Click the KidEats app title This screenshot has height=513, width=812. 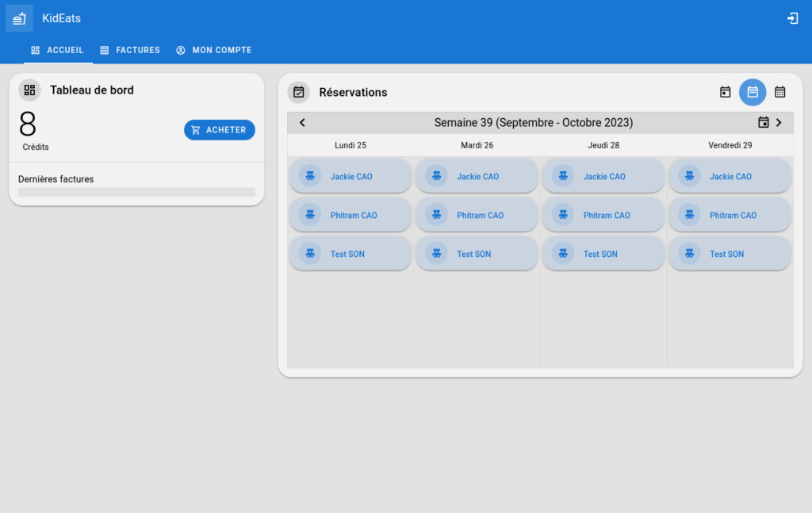click(x=61, y=18)
